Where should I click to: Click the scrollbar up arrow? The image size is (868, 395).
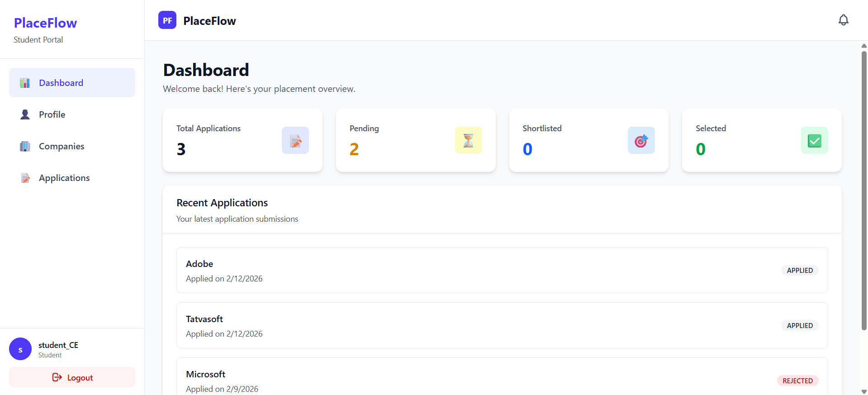[864, 45]
